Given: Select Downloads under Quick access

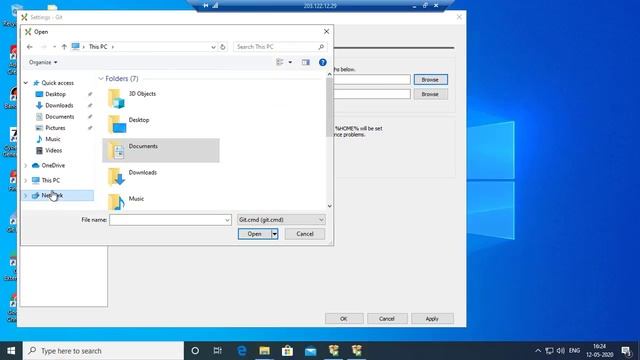Looking at the screenshot, I should (59, 105).
